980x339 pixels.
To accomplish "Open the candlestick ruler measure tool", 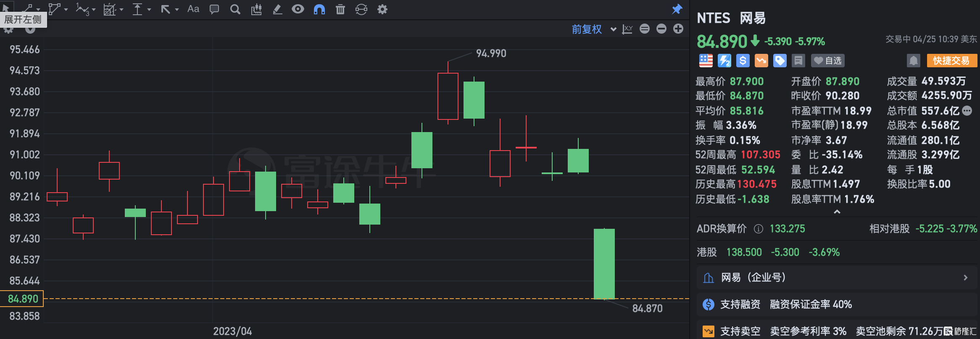I will [256, 9].
